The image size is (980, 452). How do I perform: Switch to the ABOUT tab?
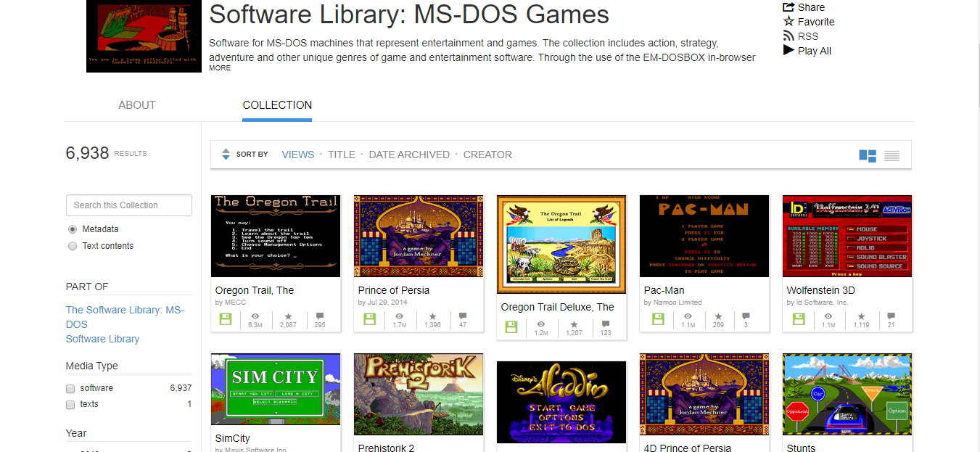pos(137,104)
